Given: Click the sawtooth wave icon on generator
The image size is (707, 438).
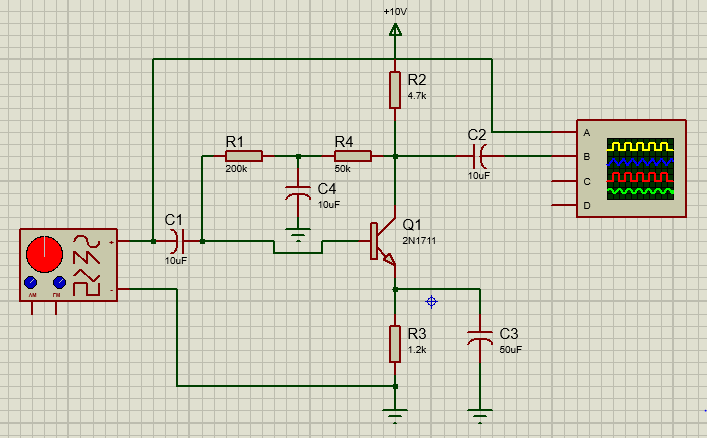Looking at the screenshot, I should coord(87,258).
